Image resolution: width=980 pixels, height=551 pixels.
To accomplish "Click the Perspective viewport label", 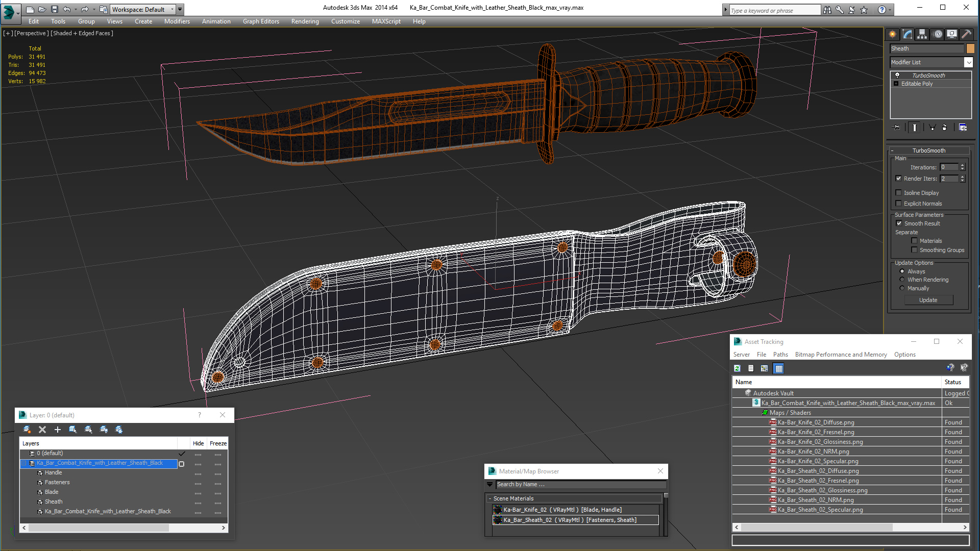I will coord(31,33).
